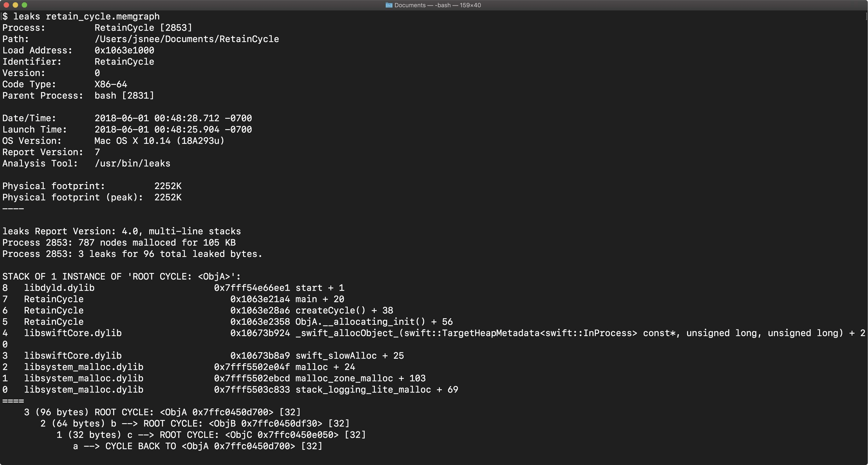Click the green zoom window button
This screenshot has width=868, height=465.
24,5
